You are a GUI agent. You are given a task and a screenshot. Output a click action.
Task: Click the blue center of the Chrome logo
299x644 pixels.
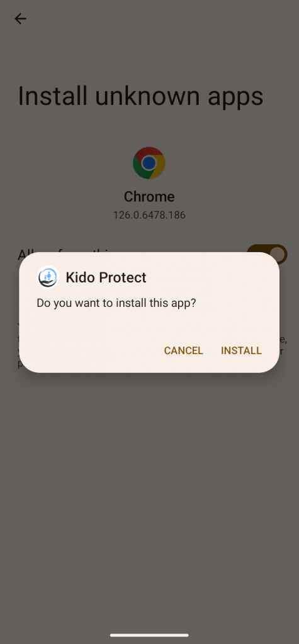[149, 163]
